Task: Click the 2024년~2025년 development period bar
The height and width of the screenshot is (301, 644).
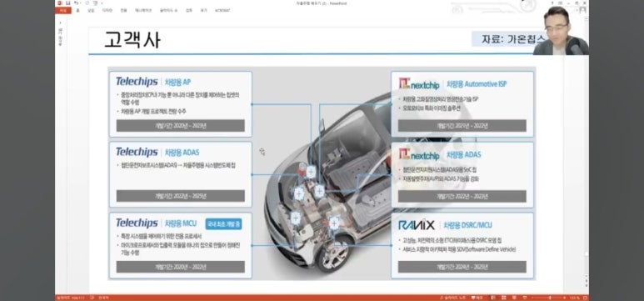Action: pyautogui.click(x=462, y=267)
